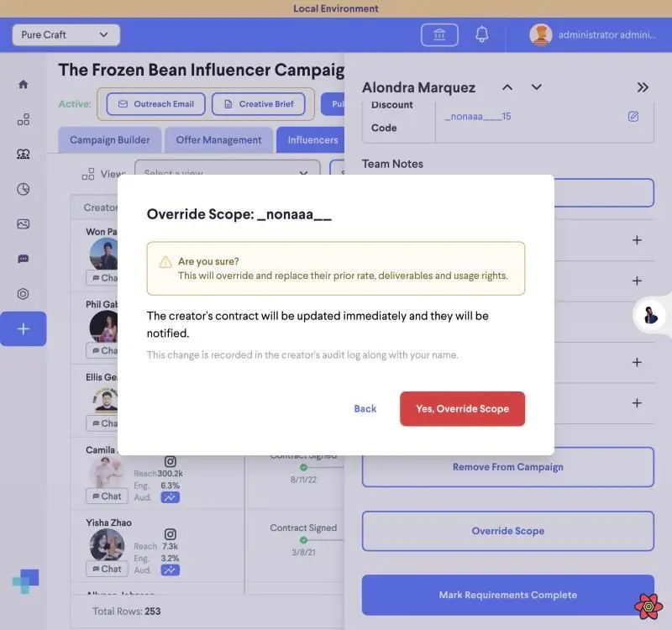Switch to Offer Management tab
This screenshot has width=672, height=630.
[218, 139]
